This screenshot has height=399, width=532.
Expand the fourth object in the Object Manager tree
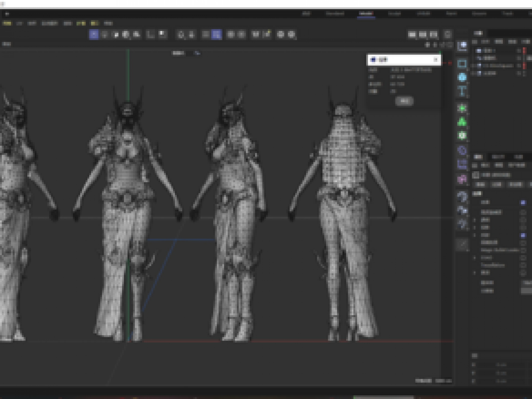pos(473,73)
